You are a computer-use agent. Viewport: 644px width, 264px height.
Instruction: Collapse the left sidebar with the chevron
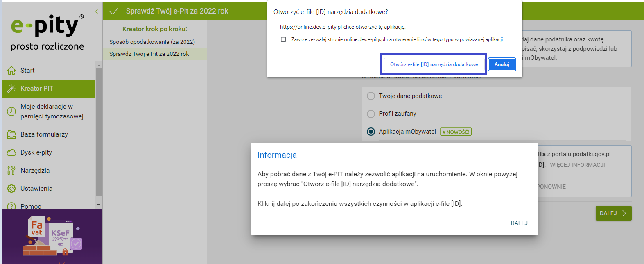(x=97, y=11)
